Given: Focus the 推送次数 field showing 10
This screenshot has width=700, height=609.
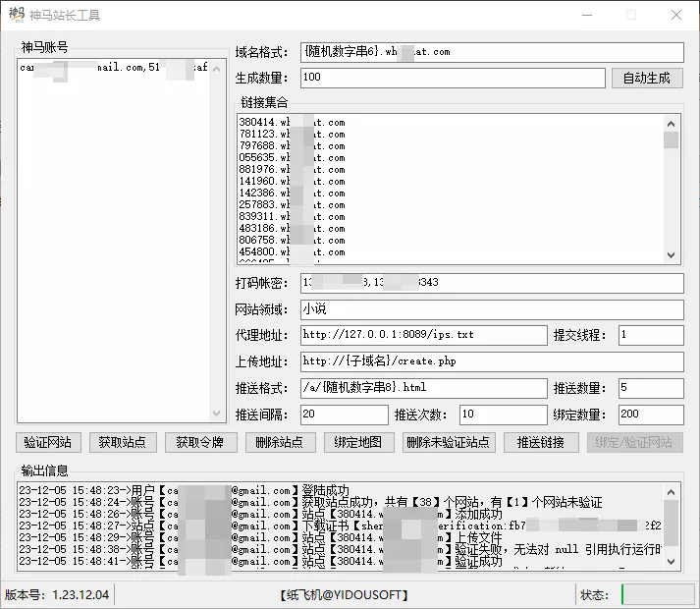Looking at the screenshot, I should [503, 415].
